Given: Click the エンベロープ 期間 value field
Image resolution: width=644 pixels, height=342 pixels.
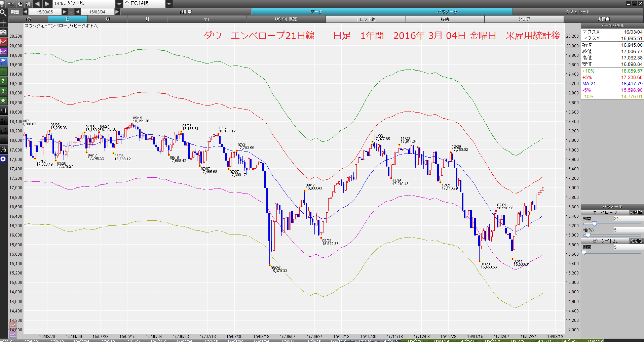Looking at the screenshot, I should (x=628, y=218).
